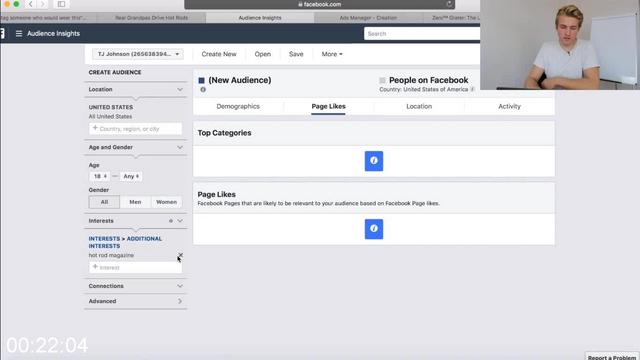Reload the page via address bar icon

pos(449,4)
